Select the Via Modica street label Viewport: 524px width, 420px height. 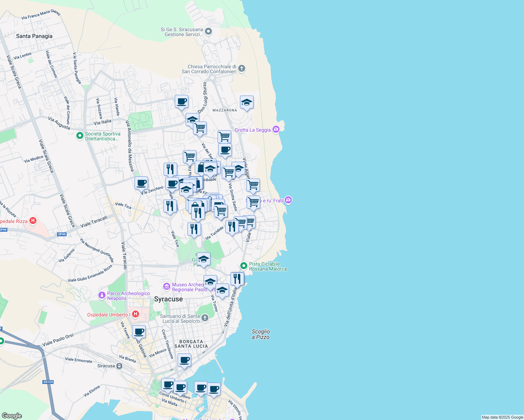click(x=34, y=159)
